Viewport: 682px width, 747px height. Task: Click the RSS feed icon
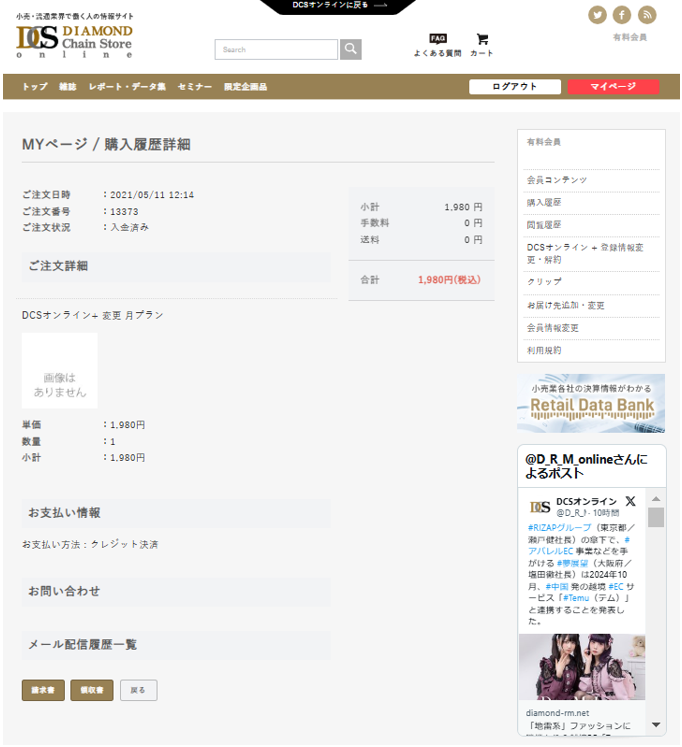point(647,14)
